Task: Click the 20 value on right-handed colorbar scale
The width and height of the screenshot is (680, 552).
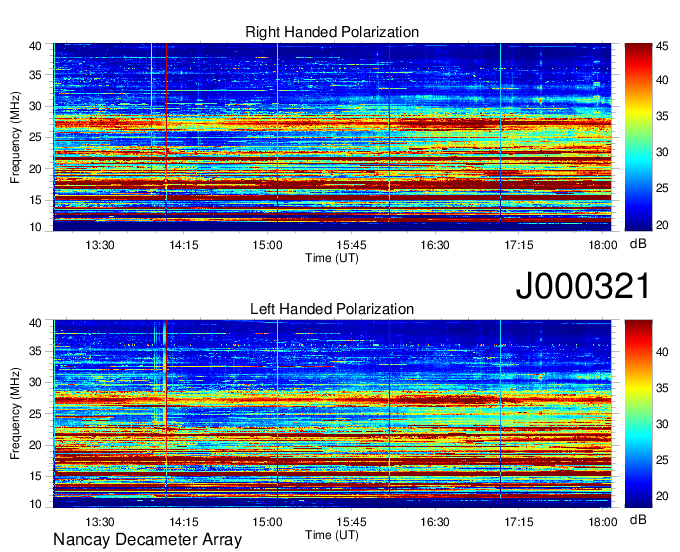Action: pyautogui.click(x=662, y=225)
